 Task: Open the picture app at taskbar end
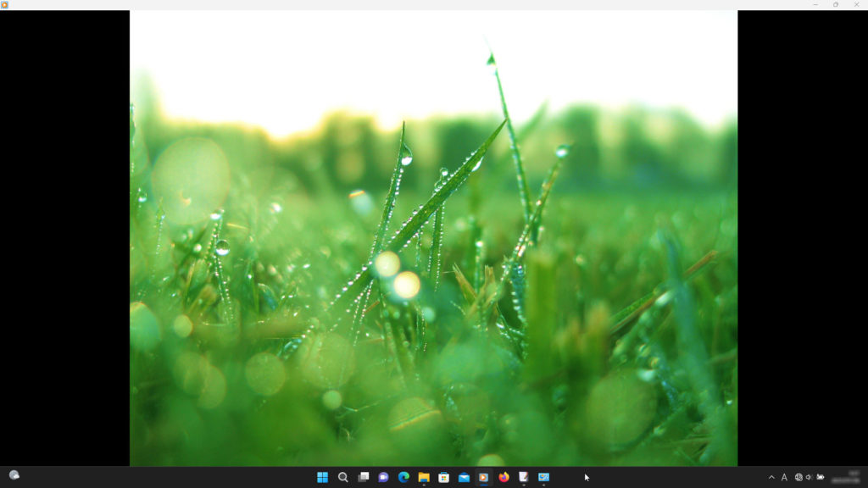[543, 477]
